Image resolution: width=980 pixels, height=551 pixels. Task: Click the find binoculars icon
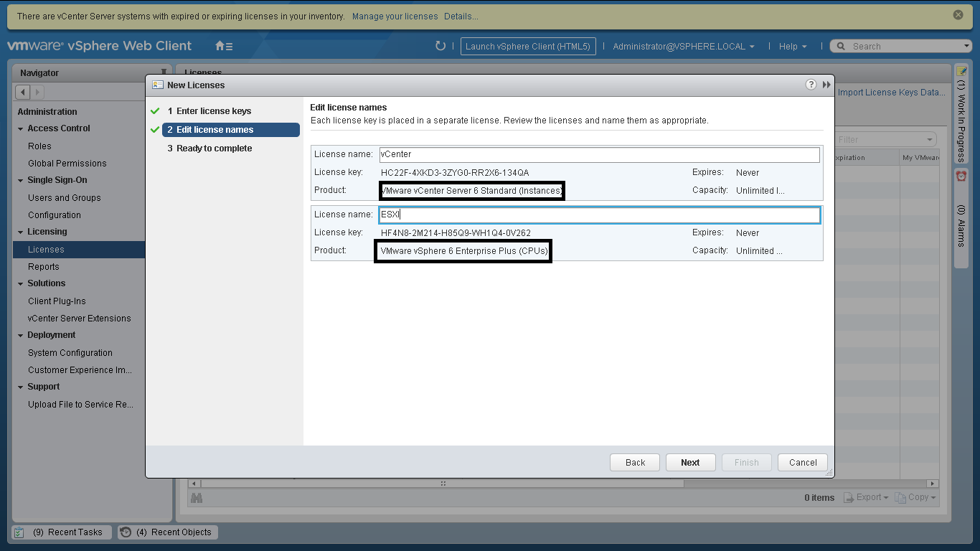[x=196, y=497]
